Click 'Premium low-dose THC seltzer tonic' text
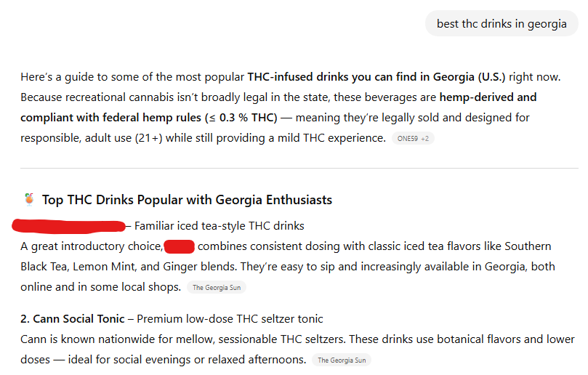The width and height of the screenshot is (588, 375). (230, 318)
